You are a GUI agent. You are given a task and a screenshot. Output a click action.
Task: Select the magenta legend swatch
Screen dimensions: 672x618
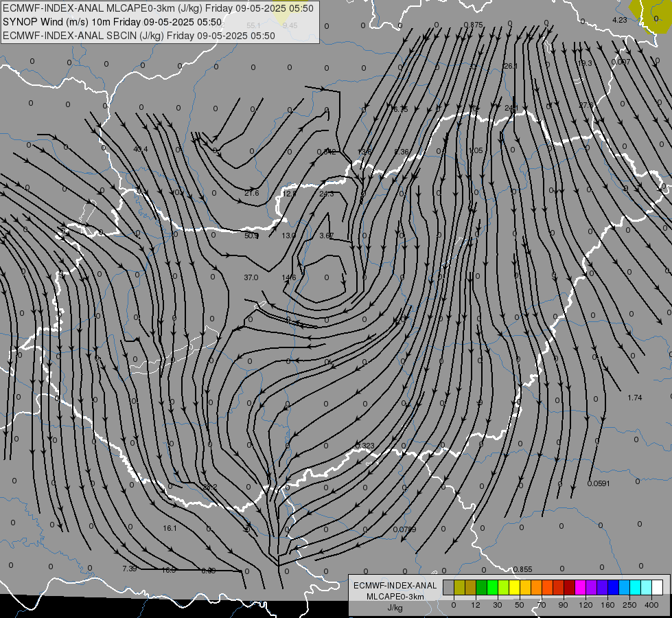point(581,587)
